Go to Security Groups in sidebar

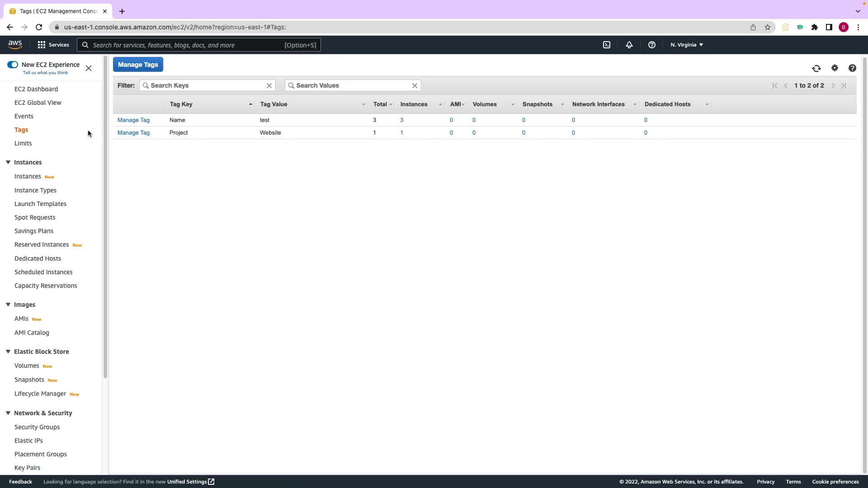click(37, 427)
